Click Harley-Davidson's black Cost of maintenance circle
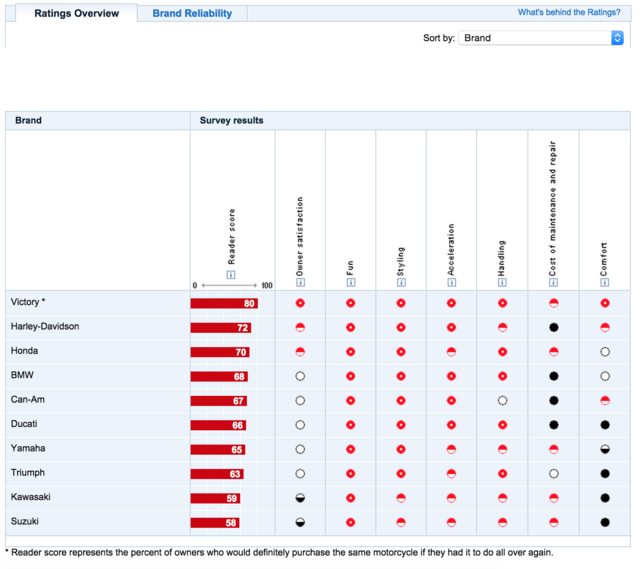 coord(553,327)
